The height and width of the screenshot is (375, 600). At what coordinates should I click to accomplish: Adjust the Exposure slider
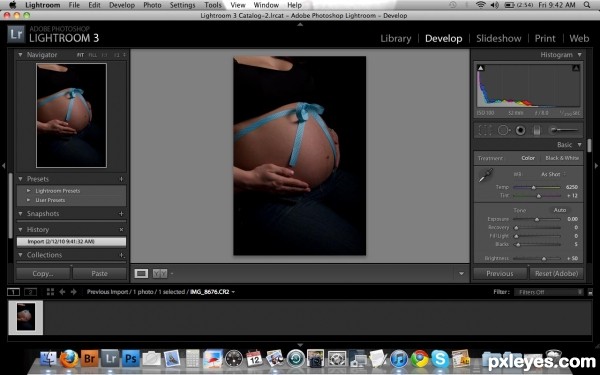(x=536, y=219)
